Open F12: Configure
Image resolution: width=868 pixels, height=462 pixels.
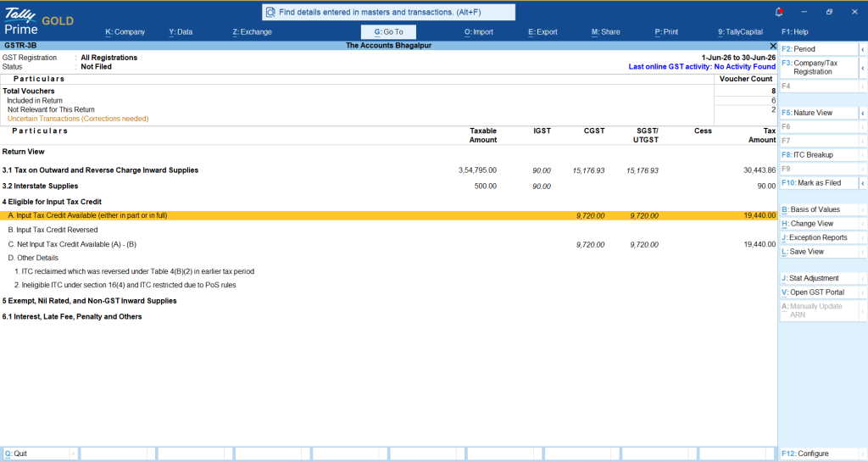819,454
